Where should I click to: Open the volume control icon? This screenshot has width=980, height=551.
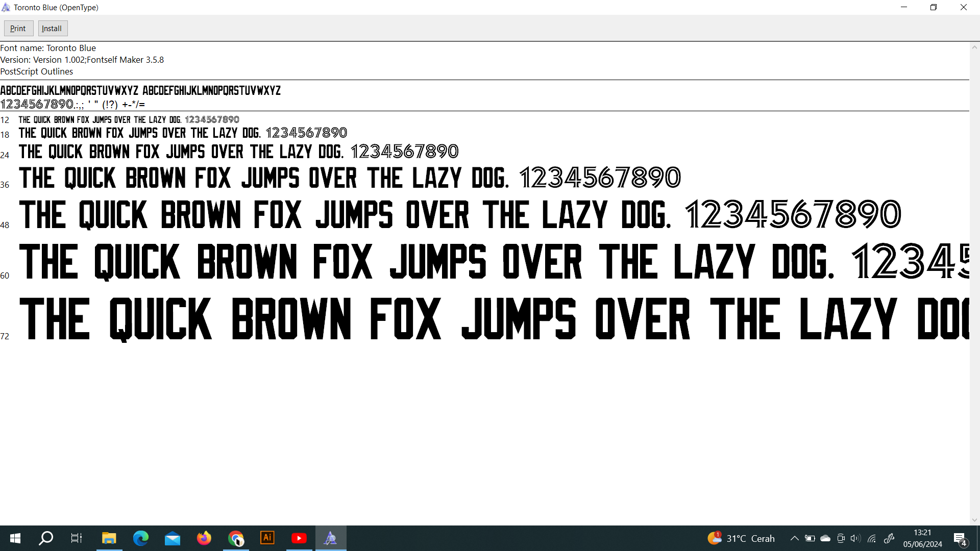click(856, 538)
